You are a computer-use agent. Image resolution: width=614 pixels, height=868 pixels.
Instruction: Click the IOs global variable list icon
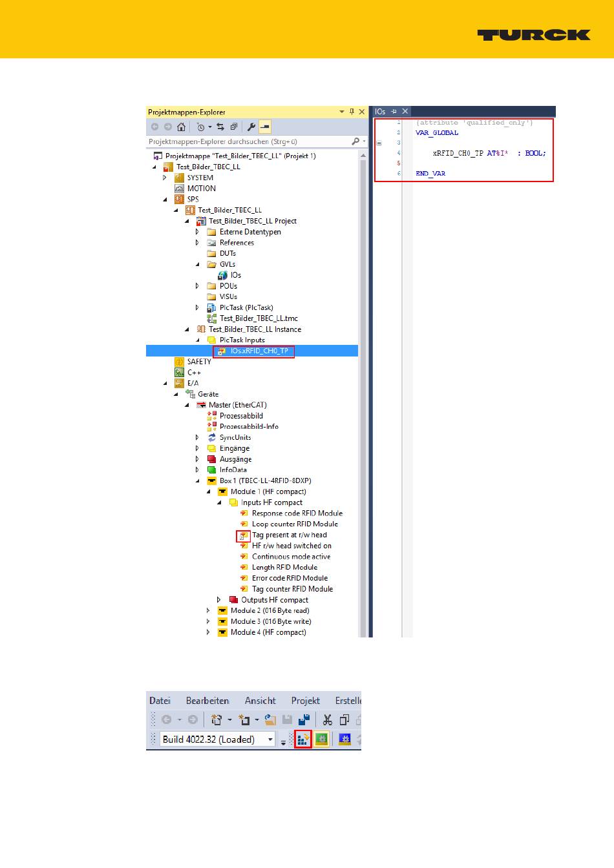point(222,275)
